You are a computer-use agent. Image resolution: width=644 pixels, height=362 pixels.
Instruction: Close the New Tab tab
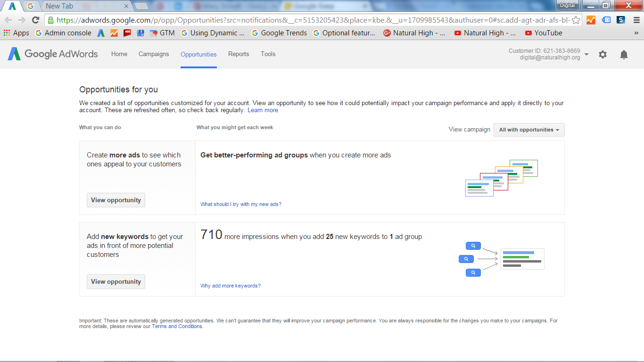click(126, 6)
